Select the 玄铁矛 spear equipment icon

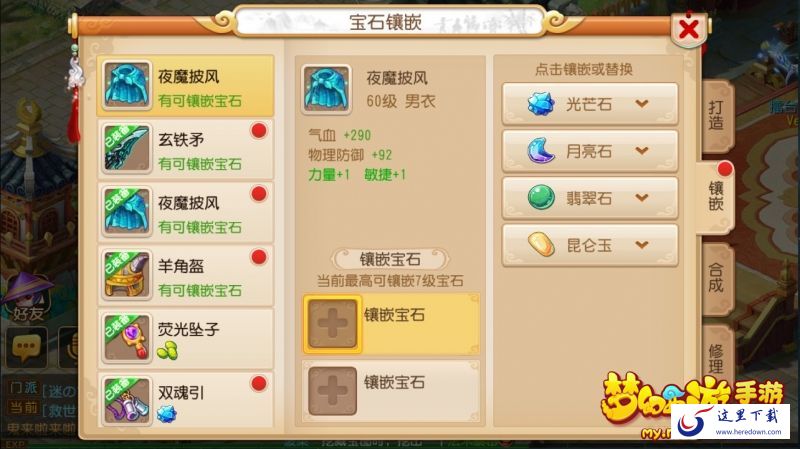127,148
